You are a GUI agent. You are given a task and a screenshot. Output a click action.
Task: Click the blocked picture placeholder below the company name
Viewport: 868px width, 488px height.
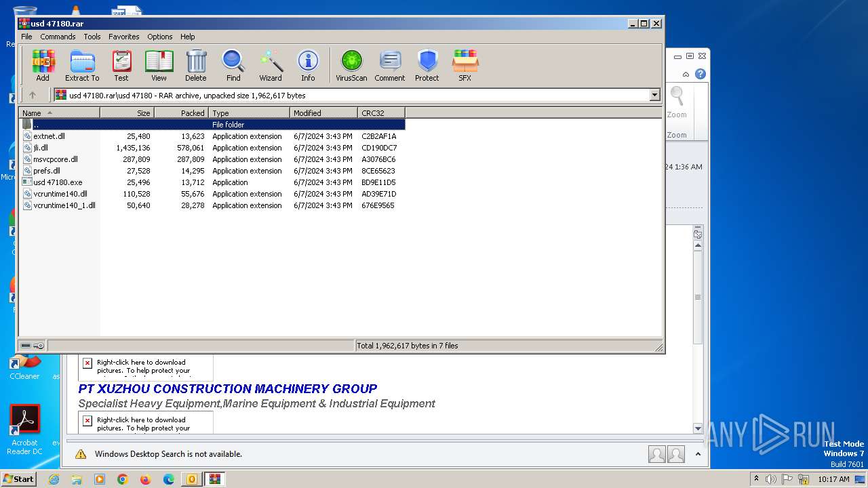point(145,423)
